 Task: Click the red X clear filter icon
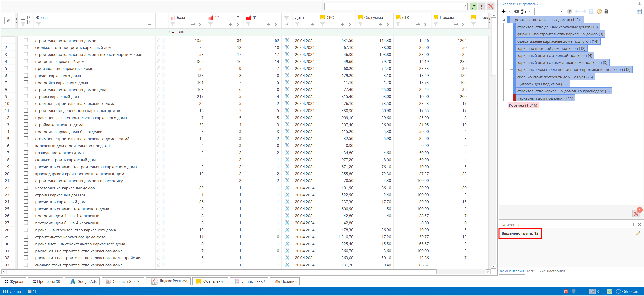[490, 6]
